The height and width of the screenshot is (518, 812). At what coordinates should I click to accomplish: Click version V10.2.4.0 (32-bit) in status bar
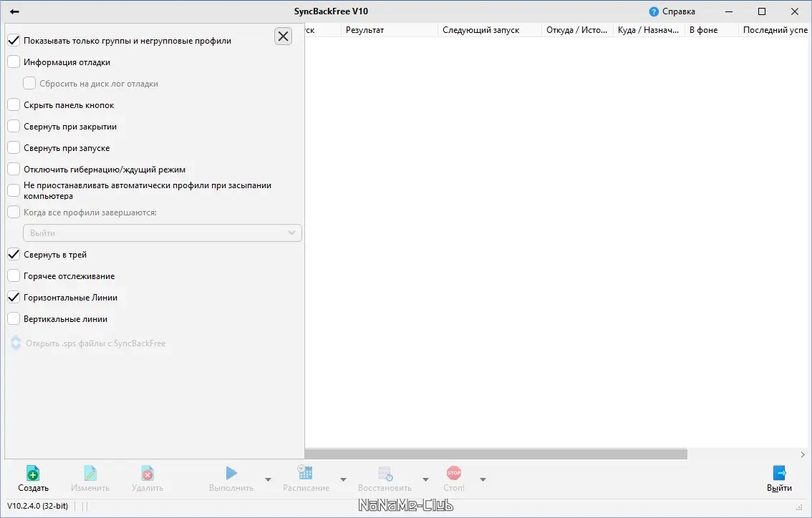37,506
